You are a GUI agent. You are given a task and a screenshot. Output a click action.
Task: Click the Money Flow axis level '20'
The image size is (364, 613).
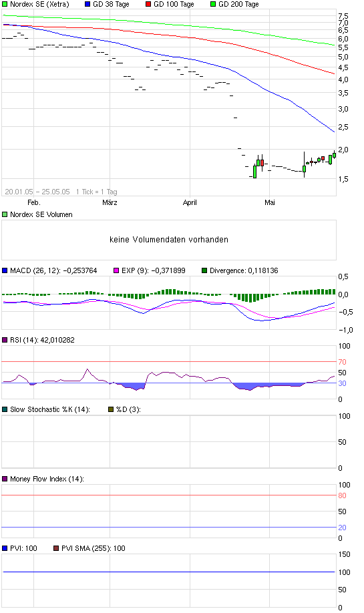click(x=342, y=528)
